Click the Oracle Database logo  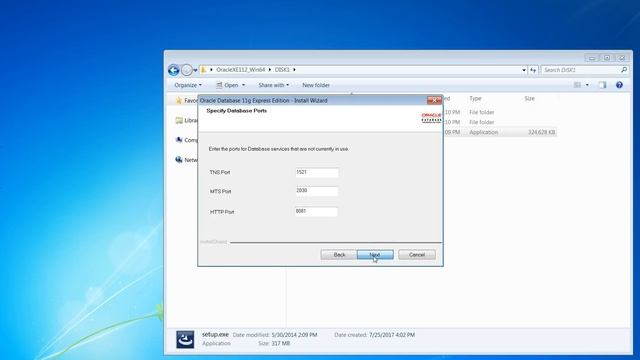[431, 118]
